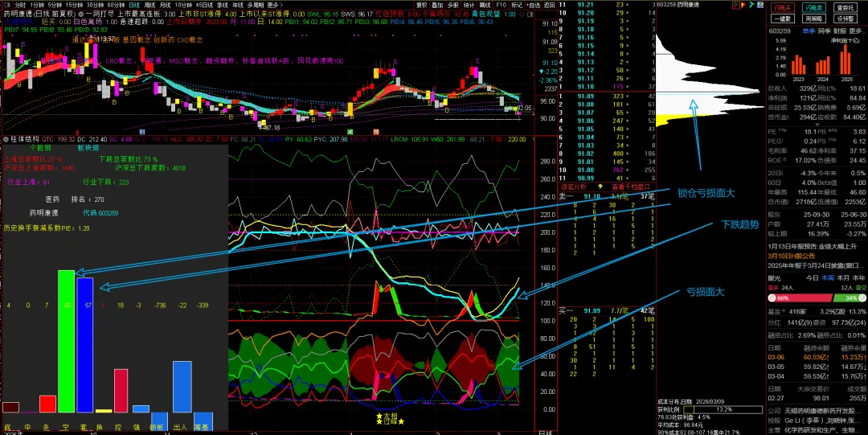Click the 查委托 order query button
The height and width of the screenshot is (435, 868).
click(x=845, y=7)
